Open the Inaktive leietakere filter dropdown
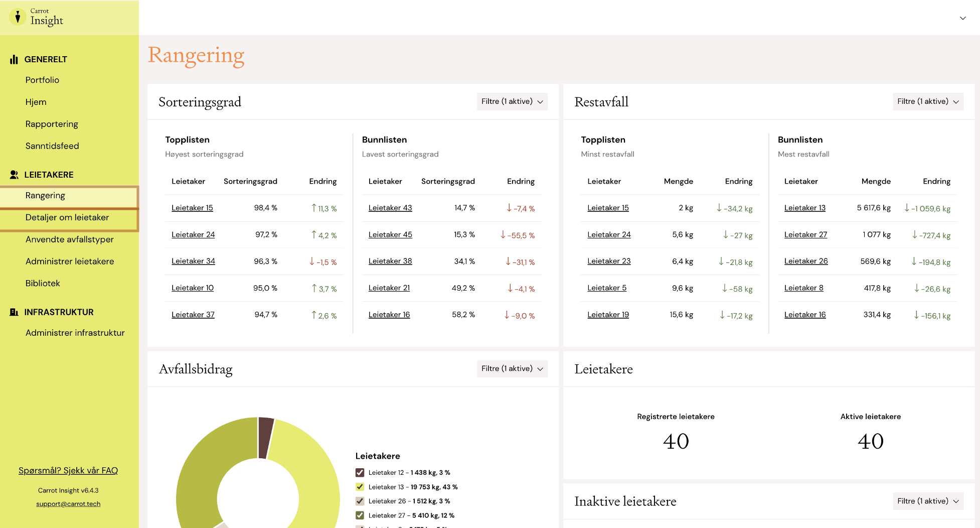The height and width of the screenshot is (528, 980). click(x=928, y=501)
